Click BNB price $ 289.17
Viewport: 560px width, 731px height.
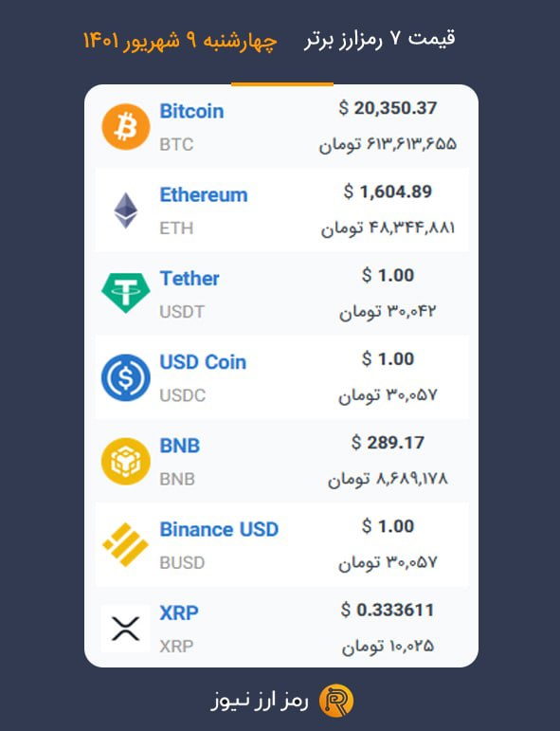[x=388, y=443]
